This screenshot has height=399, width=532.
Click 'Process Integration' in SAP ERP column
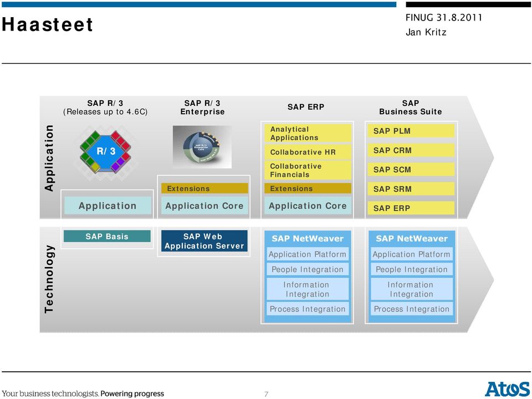[308, 309]
